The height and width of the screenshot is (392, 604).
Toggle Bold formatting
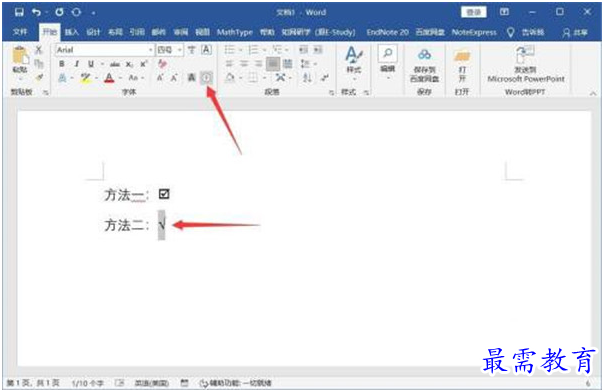point(62,64)
